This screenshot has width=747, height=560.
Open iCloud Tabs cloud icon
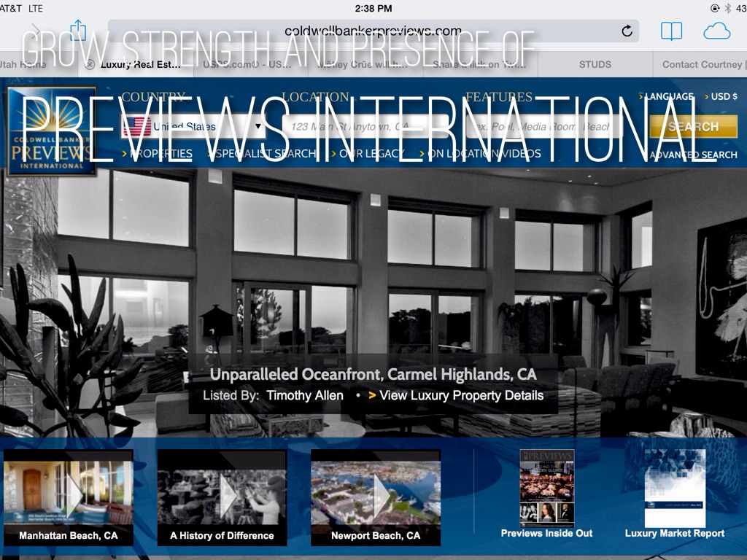point(716,31)
